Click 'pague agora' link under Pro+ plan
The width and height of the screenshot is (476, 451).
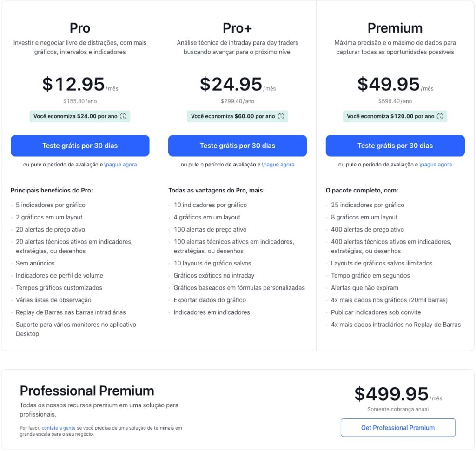(x=278, y=165)
